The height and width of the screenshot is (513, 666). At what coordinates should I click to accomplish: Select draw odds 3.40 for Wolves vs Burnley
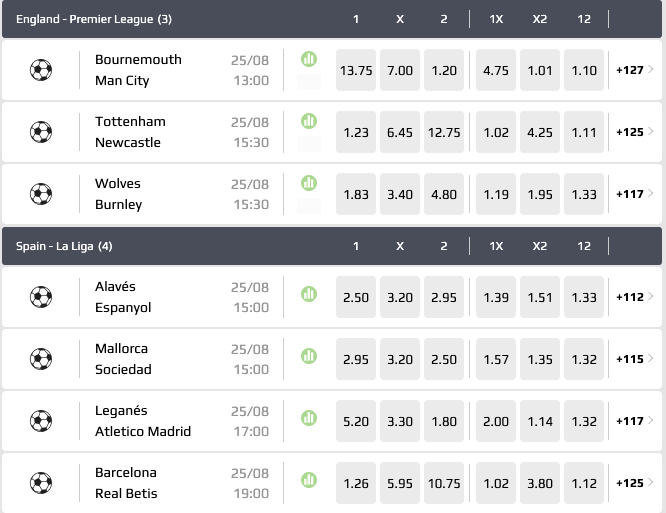coord(400,194)
